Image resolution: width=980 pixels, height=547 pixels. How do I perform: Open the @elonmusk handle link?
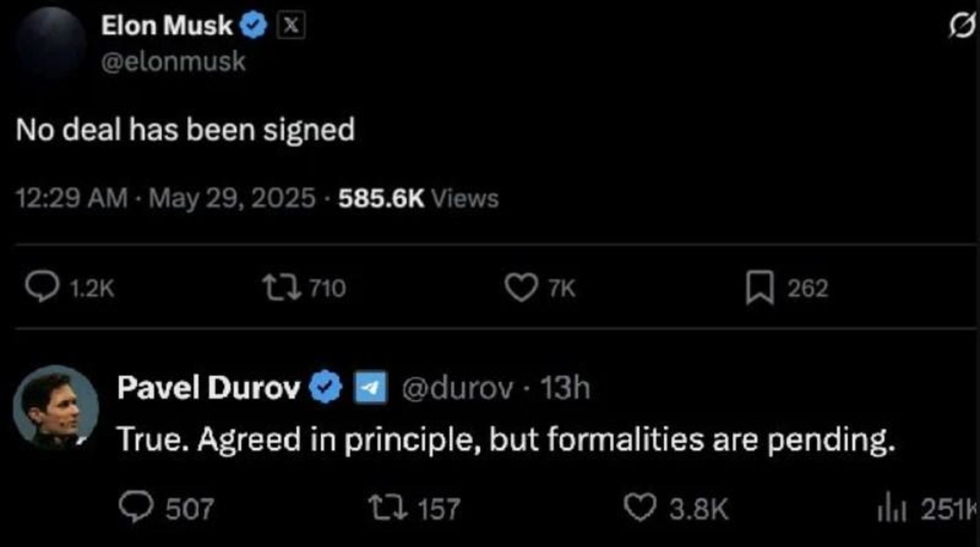click(173, 62)
